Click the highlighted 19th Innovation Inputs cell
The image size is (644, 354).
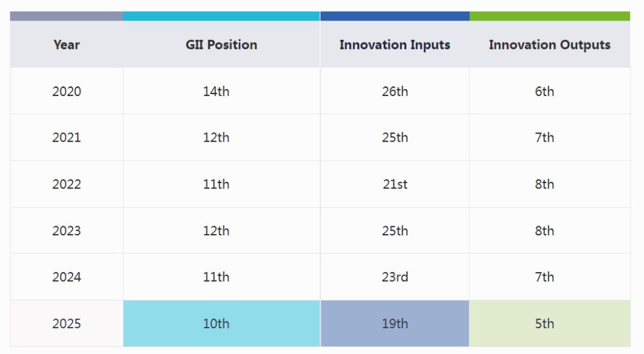tap(394, 323)
